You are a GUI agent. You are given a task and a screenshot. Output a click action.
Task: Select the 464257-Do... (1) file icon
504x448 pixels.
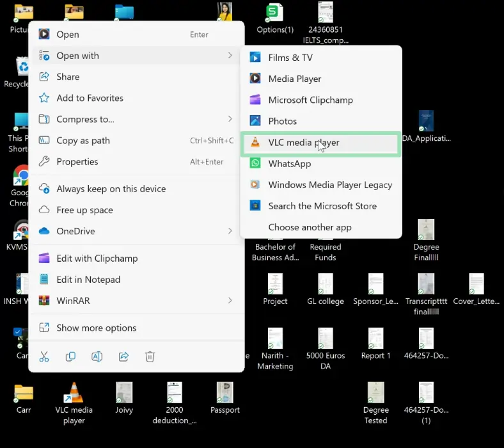(x=426, y=393)
